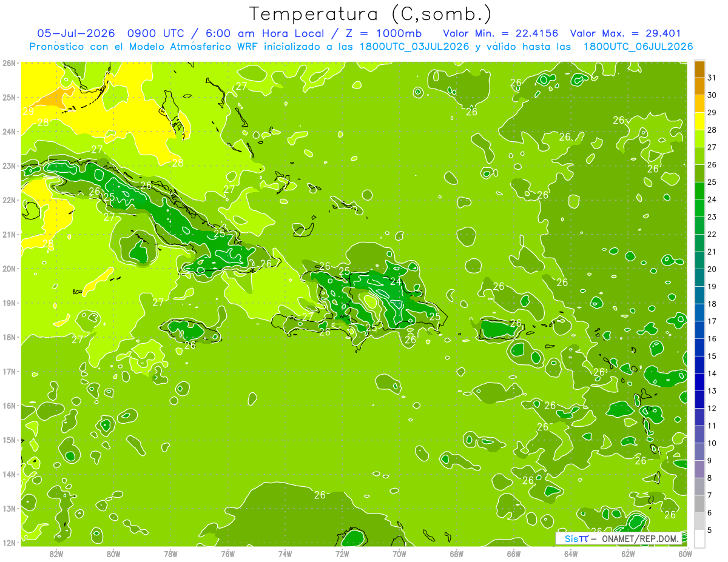Viewport: 728px width, 562px height.
Task: Select the '0900 UTC' time text
Action: [x=157, y=33]
